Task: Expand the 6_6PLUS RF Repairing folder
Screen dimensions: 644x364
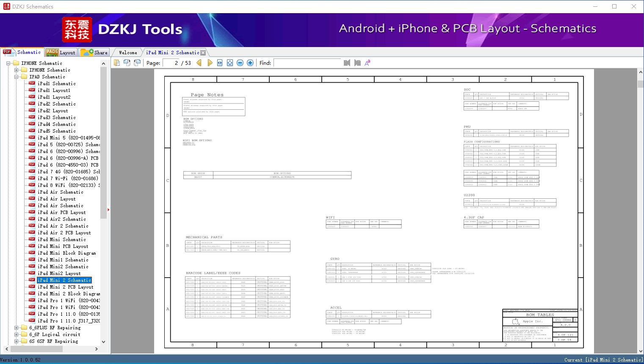Action: (16, 328)
